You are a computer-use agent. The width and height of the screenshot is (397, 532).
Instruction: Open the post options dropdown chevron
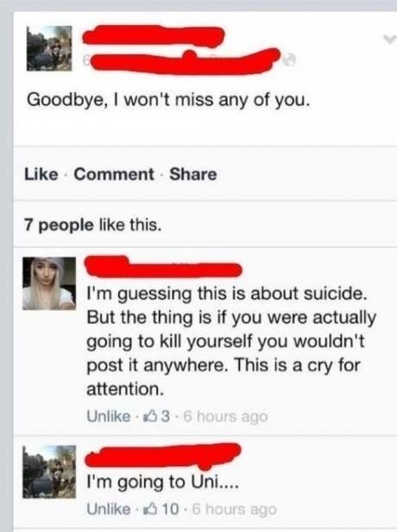click(390, 38)
